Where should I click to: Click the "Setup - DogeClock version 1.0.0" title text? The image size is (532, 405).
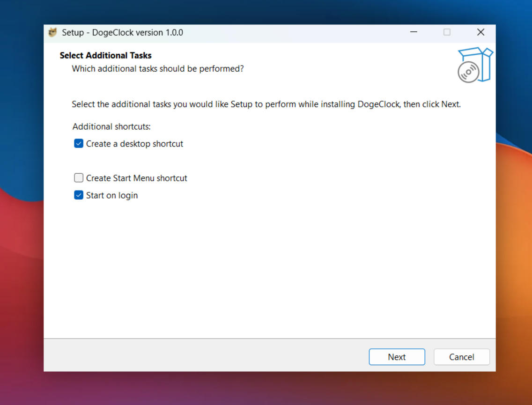[122, 32]
